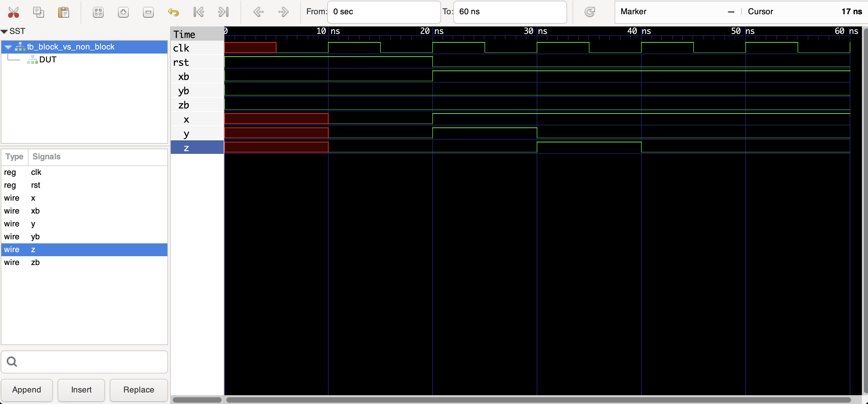
Task: Click the Zoom In icon
Action: click(123, 12)
